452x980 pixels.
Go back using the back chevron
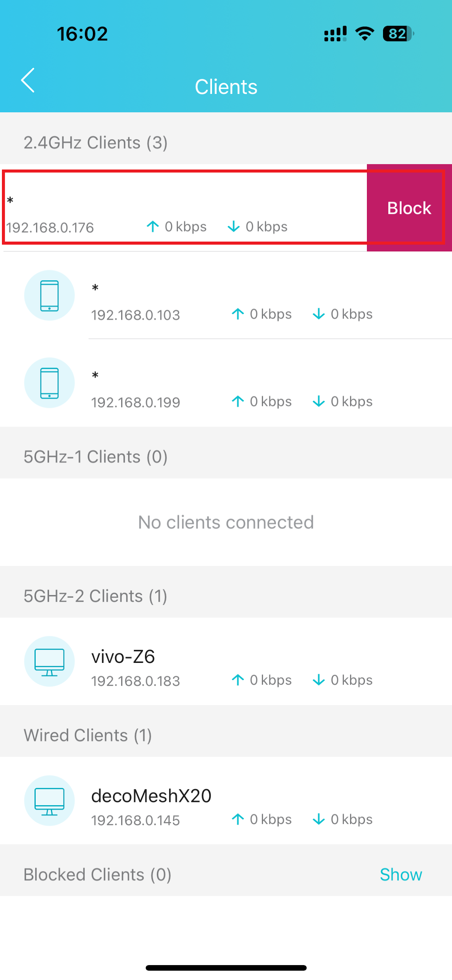tap(27, 80)
